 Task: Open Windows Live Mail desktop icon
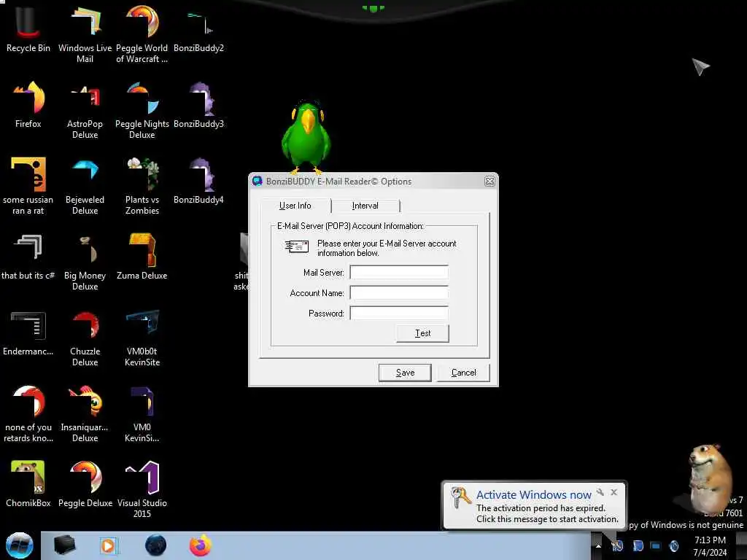click(x=85, y=34)
